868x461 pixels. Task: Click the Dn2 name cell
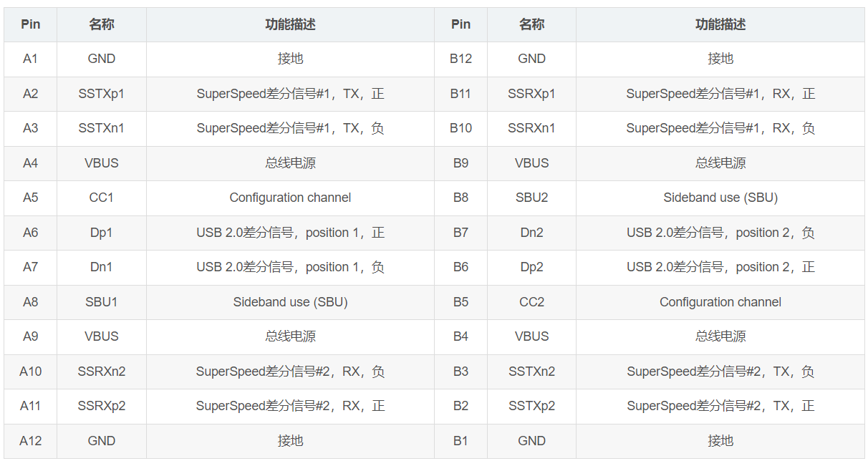(531, 233)
